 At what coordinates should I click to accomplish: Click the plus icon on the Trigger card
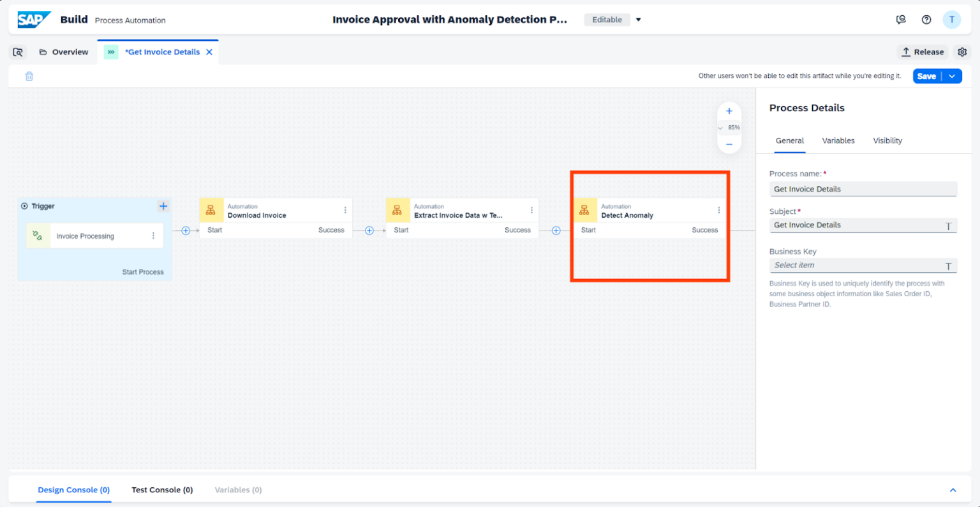163,206
